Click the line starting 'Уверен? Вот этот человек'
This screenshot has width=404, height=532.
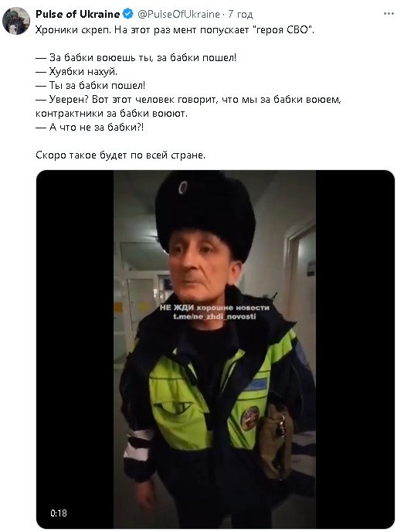(188, 106)
